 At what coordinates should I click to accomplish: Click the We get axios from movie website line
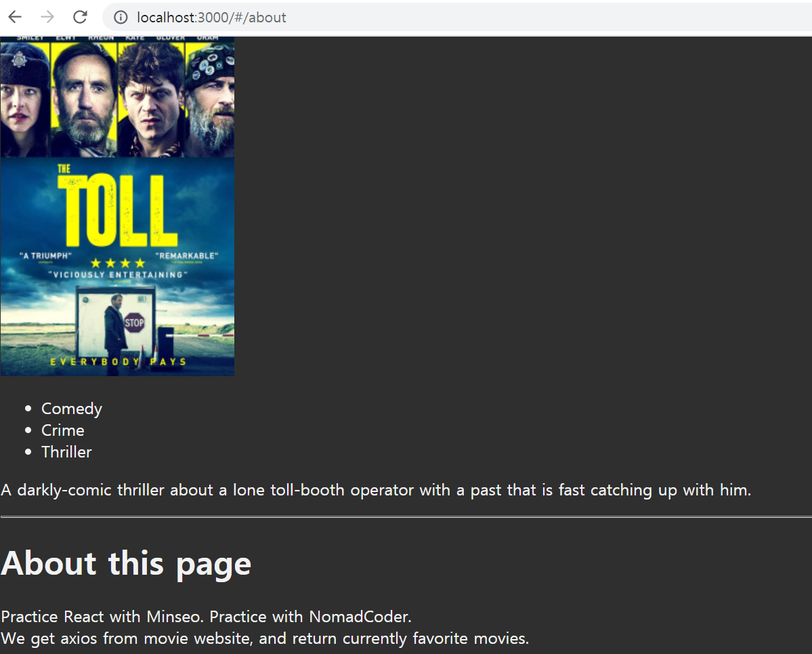pyautogui.click(x=265, y=638)
